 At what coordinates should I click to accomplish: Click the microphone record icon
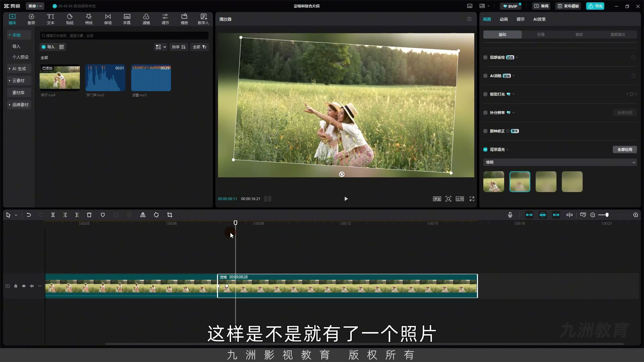point(510,215)
